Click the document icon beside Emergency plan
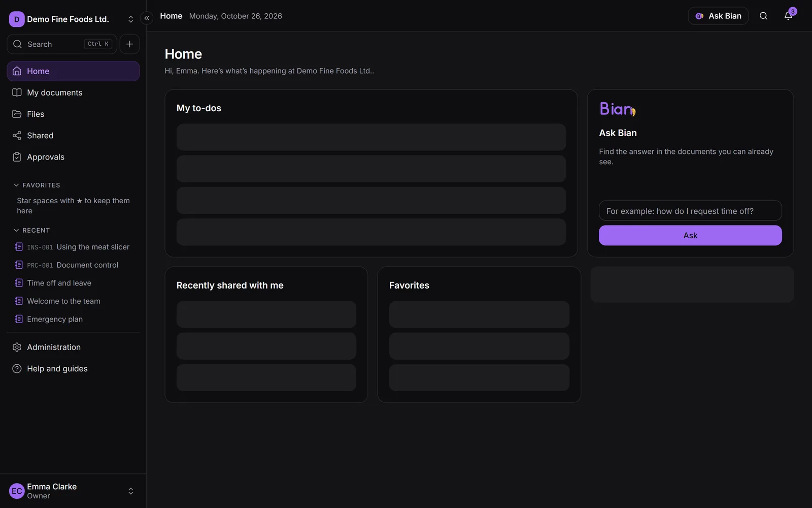812x508 pixels. (x=19, y=319)
